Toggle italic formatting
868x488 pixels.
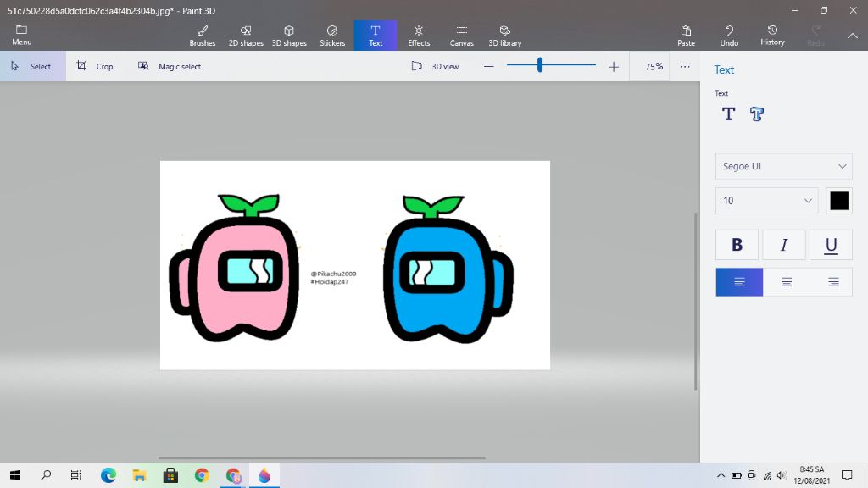(x=784, y=245)
